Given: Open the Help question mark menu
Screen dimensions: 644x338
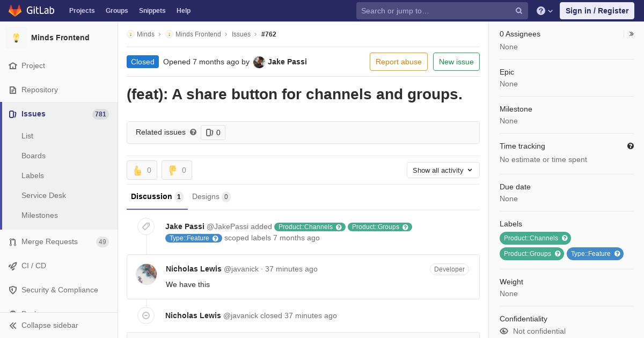Looking at the screenshot, I should click(545, 11).
